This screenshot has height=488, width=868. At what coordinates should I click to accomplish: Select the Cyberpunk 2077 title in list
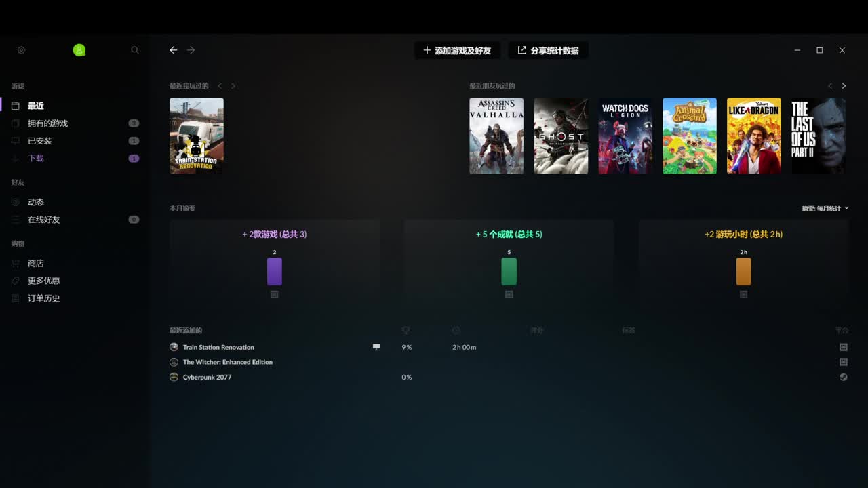pos(207,377)
